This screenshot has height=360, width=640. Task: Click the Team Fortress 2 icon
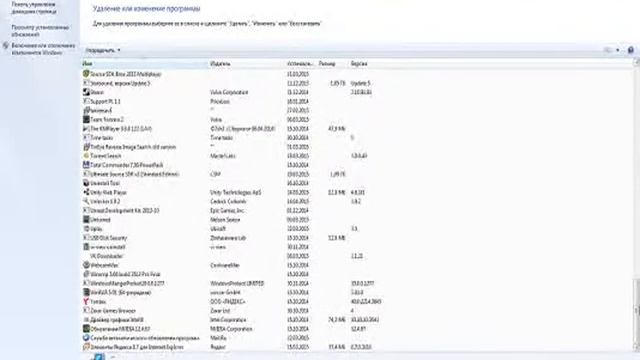pos(86,120)
